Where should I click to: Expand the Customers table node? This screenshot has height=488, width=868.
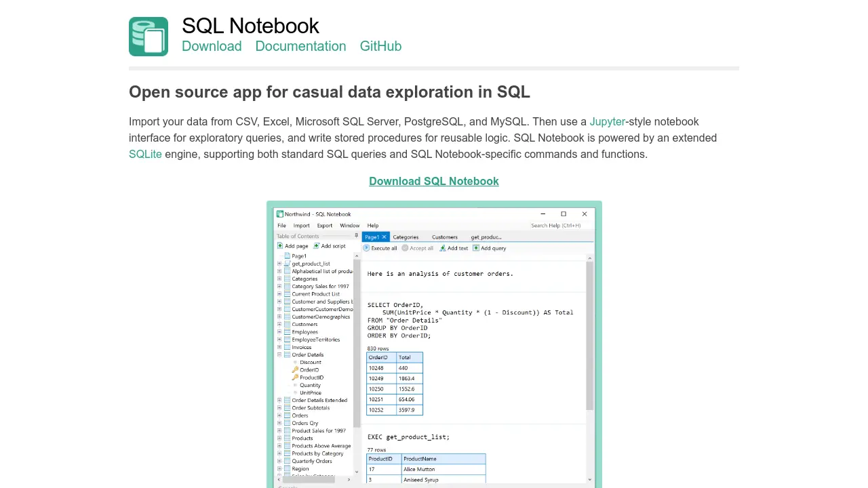[x=279, y=324]
